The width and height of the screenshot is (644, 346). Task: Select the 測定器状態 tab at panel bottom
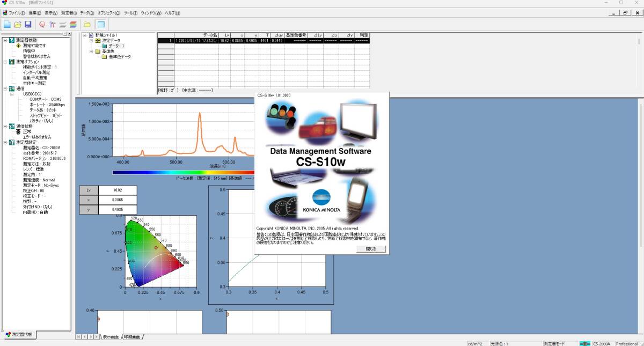[x=19, y=335]
